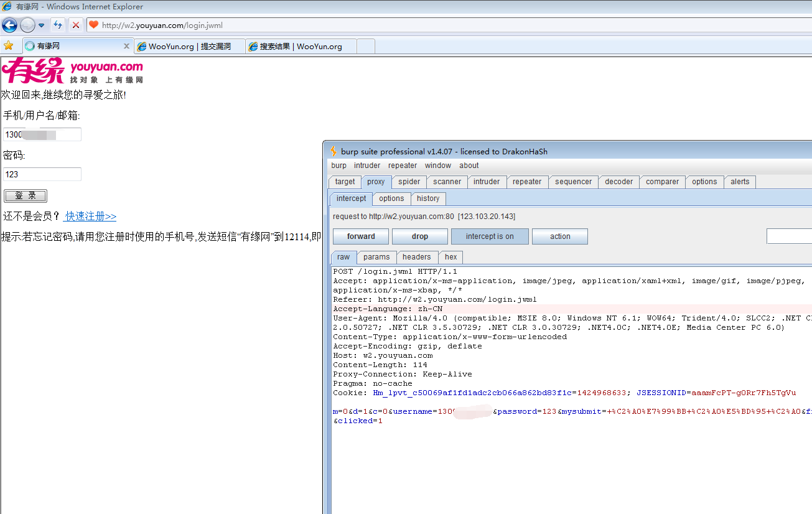Image resolution: width=812 pixels, height=514 pixels.
Task: Open the sequencer tab
Action: (x=574, y=182)
